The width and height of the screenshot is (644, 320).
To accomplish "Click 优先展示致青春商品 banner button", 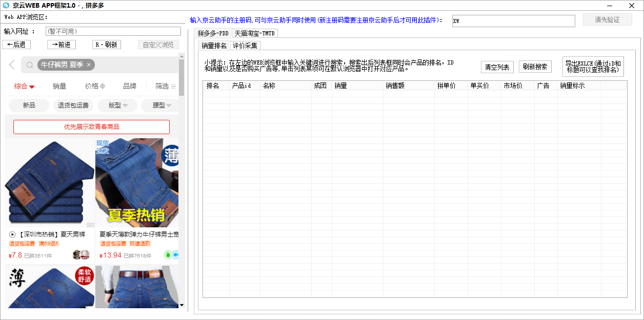I will coord(91,126).
